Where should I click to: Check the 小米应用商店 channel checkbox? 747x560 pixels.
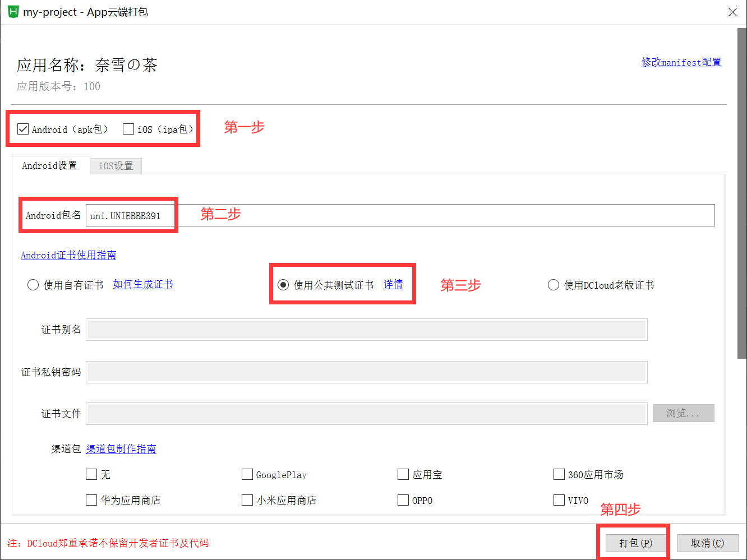pyautogui.click(x=247, y=500)
